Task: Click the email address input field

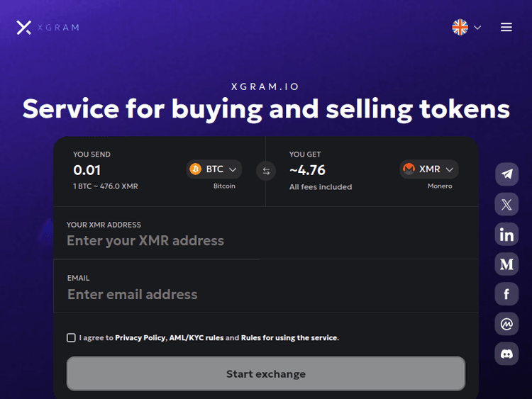Action: (266, 294)
